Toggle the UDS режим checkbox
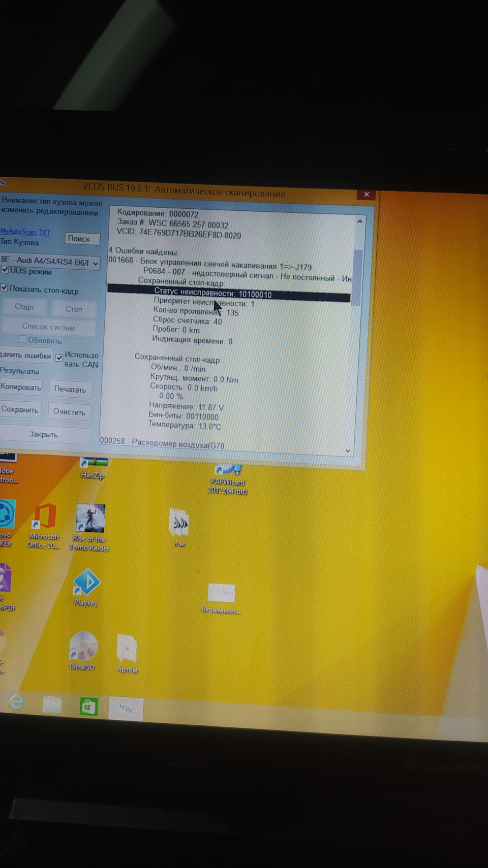 click(5, 270)
